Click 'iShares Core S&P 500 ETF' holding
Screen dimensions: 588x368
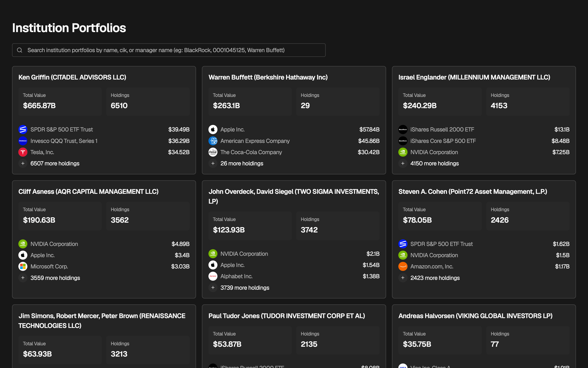(443, 141)
